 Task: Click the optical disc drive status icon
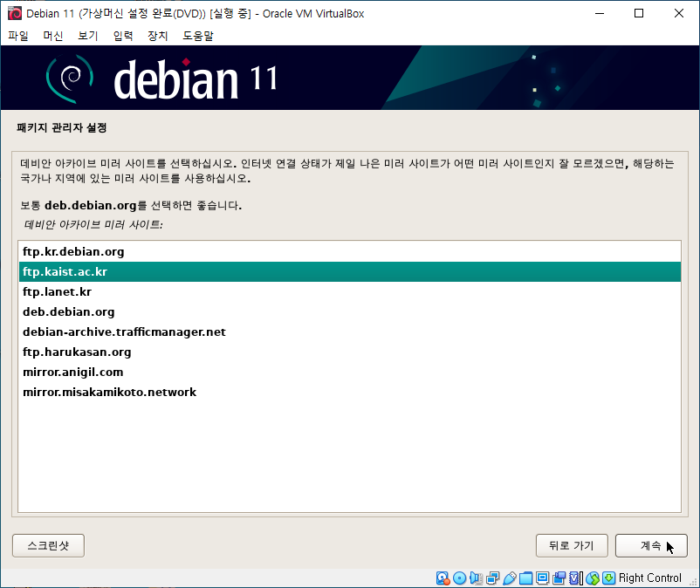pos(459,578)
